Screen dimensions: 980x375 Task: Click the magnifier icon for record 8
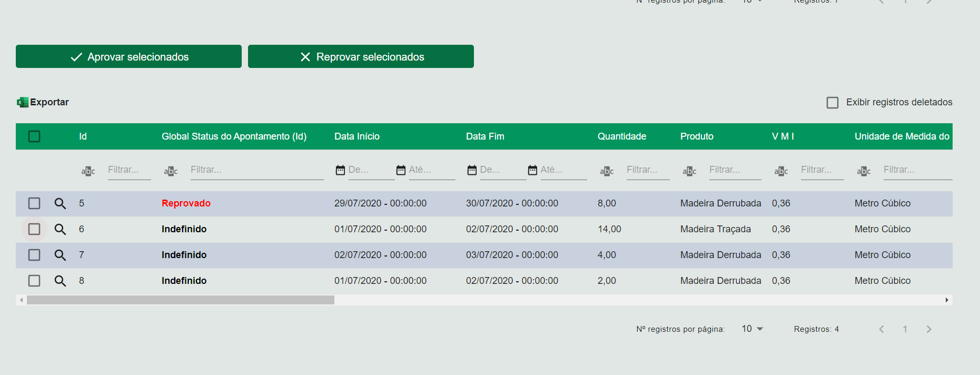(60, 281)
